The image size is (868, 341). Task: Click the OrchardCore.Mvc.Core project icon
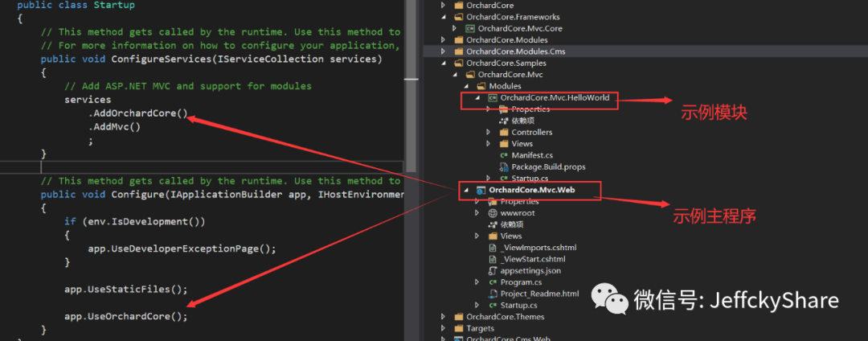tap(470, 28)
